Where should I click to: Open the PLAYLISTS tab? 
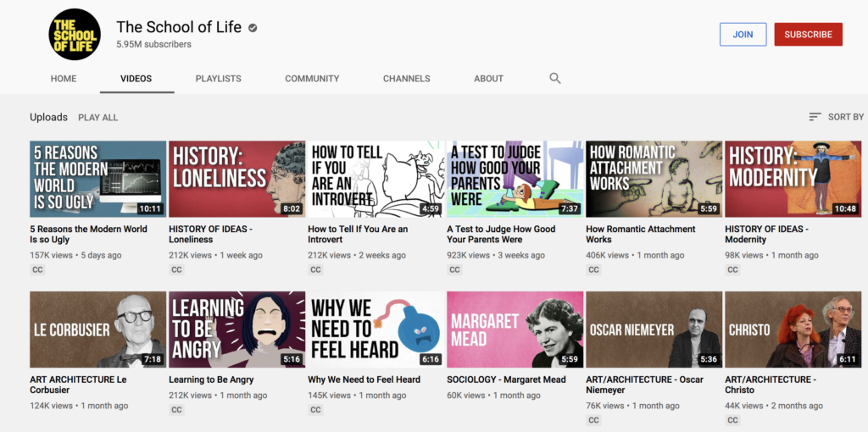218,79
